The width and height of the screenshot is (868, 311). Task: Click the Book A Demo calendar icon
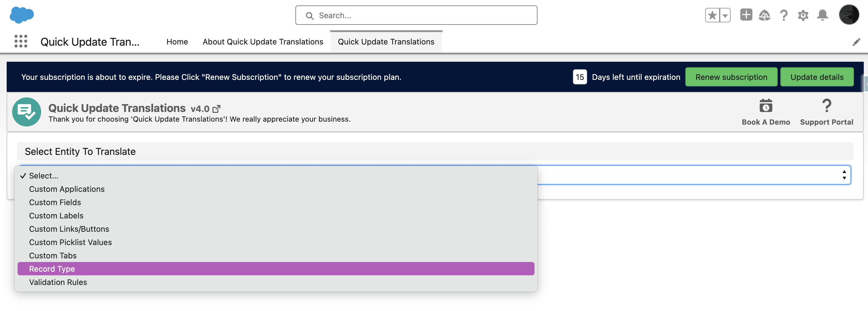tap(766, 106)
